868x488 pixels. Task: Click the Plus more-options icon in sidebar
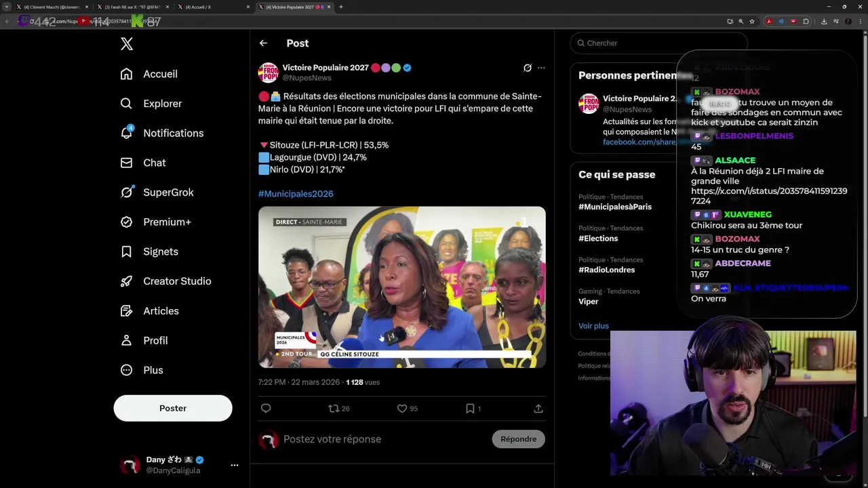tap(126, 370)
